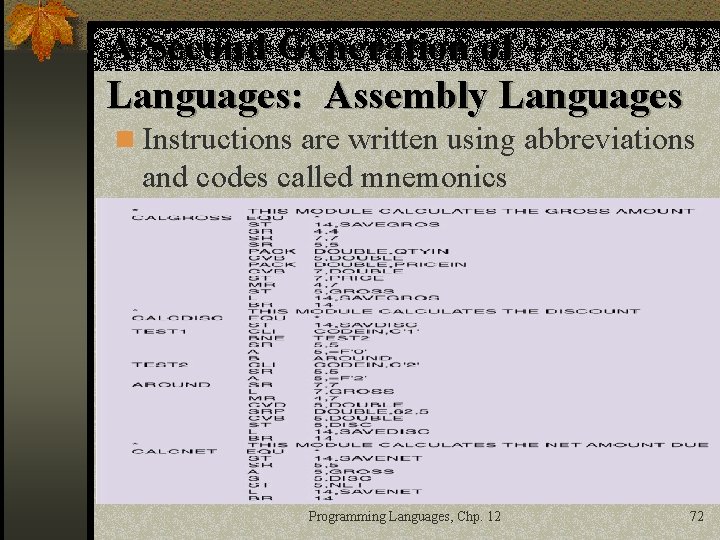The width and height of the screenshot is (720, 540).
Task: Click the AROUND label in code
Action: coord(171,384)
